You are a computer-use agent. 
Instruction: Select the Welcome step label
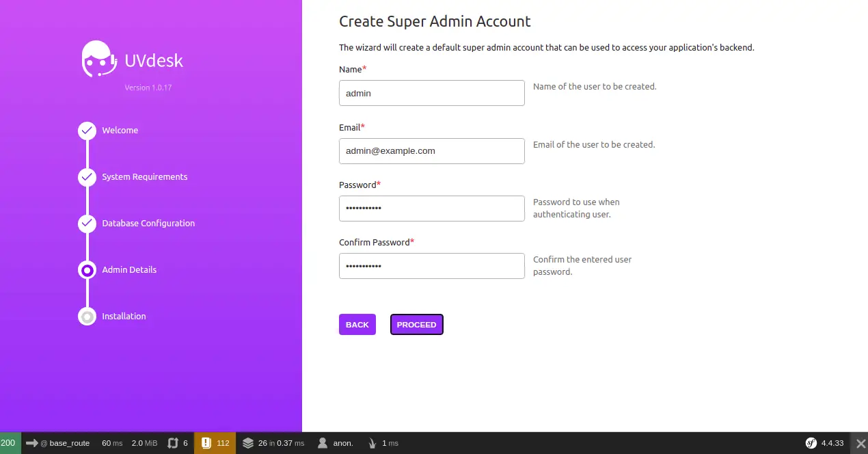120,131
